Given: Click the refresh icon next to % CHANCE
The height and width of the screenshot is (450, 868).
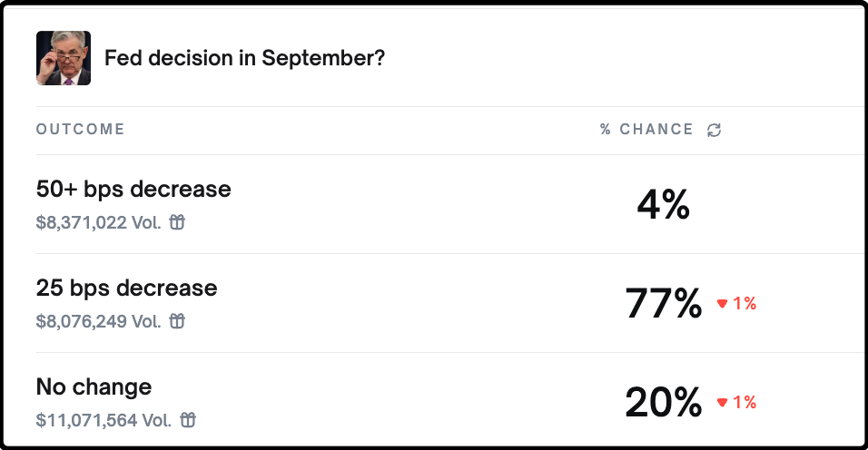Looking at the screenshot, I should [715, 130].
